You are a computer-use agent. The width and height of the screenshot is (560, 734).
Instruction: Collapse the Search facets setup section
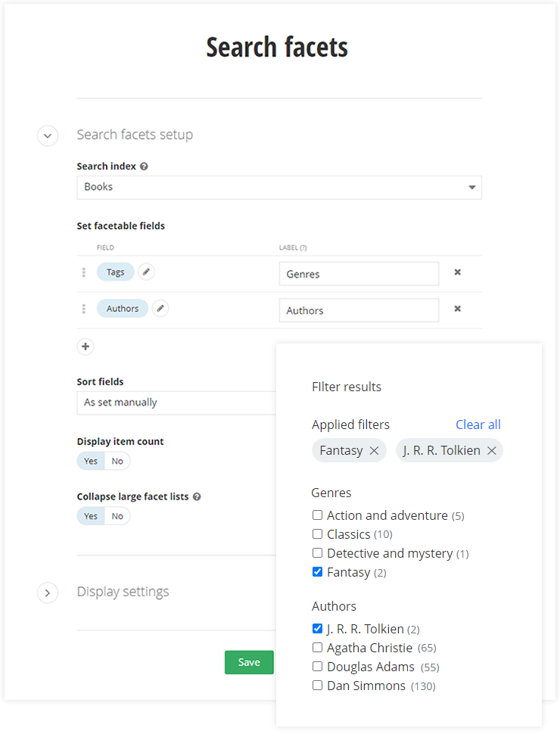48,135
